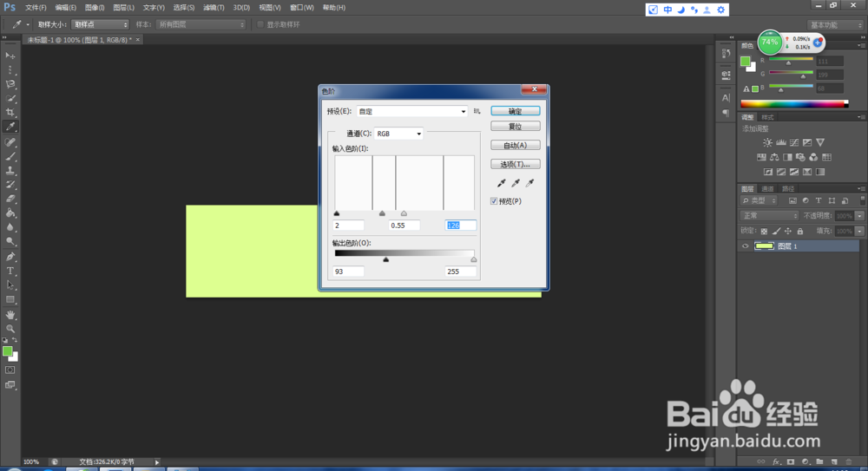Select the Move tool
The image size is (868, 471).
[x=10, y=56]
